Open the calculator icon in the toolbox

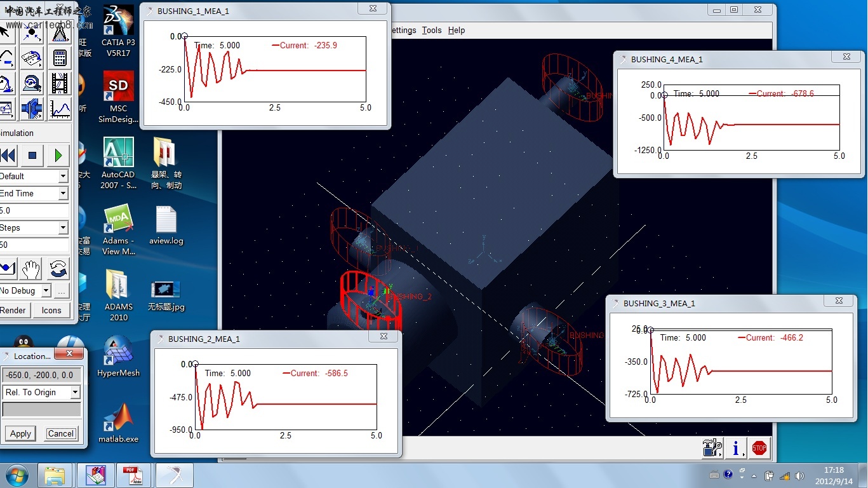(60, 58)
